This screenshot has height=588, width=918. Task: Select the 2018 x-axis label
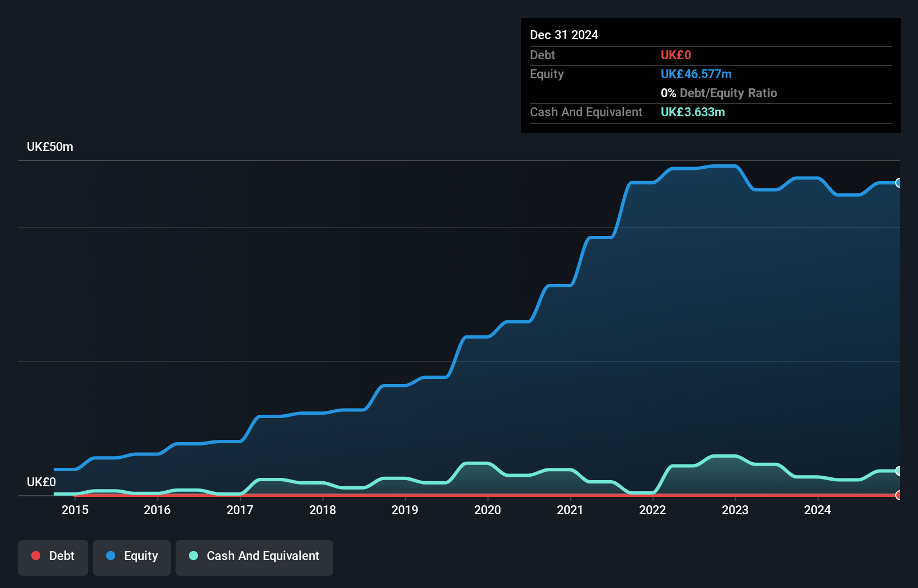(x=323, y=510)
